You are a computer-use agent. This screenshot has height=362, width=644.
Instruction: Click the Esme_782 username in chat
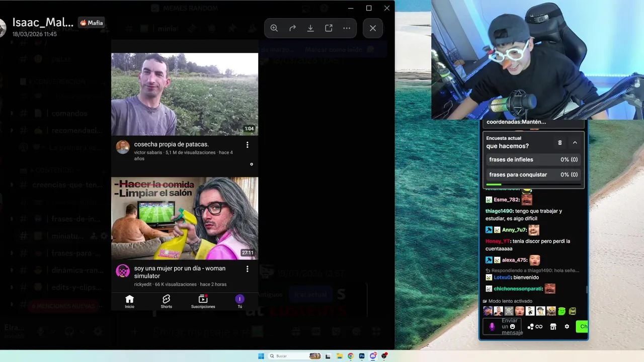tap(506, 200)
